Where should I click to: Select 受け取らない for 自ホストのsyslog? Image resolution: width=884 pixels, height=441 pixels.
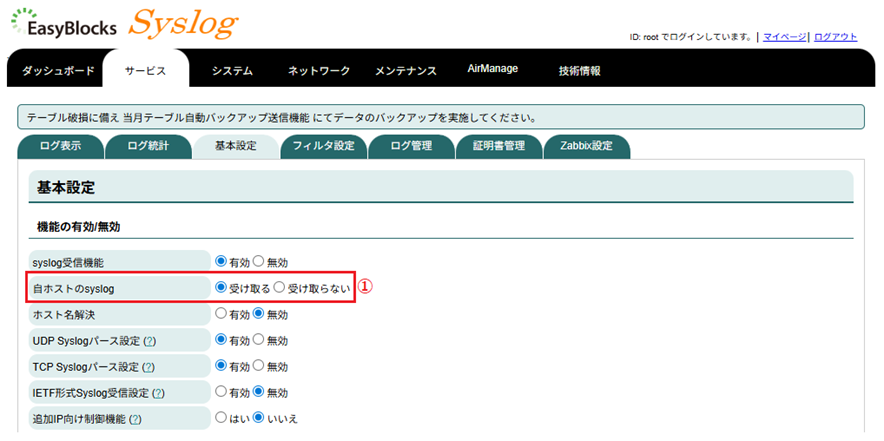click(x=279, y=288)
